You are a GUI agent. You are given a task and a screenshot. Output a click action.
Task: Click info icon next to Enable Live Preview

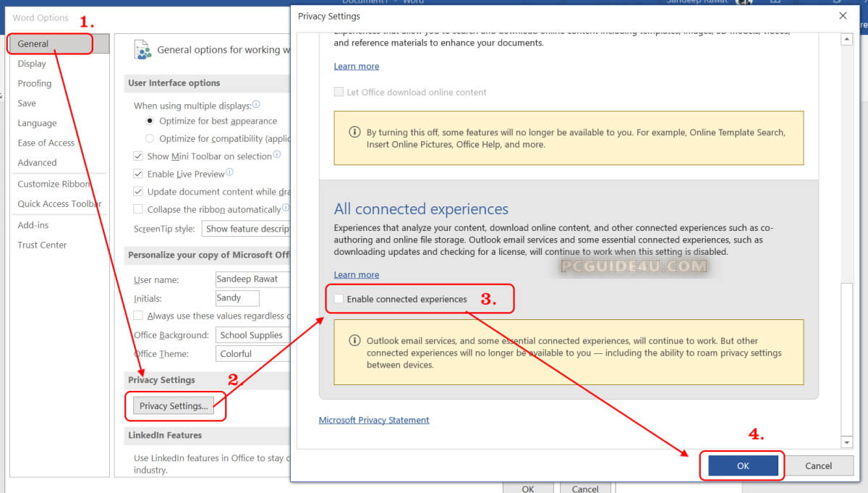point(230,173)
